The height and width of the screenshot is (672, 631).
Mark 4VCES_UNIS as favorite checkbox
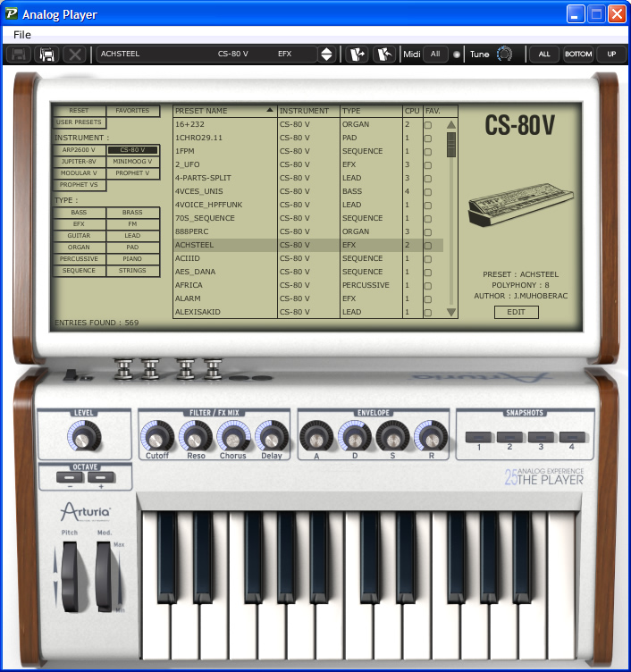click(x=428, y=192)
